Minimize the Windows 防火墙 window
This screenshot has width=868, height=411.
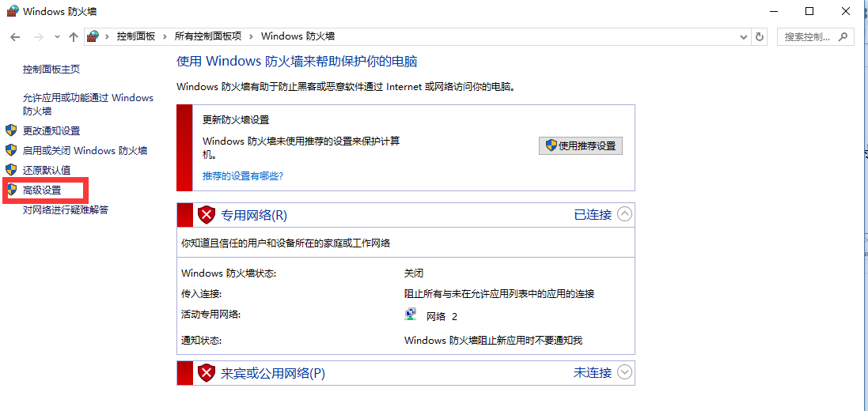[x=773, y=11]
